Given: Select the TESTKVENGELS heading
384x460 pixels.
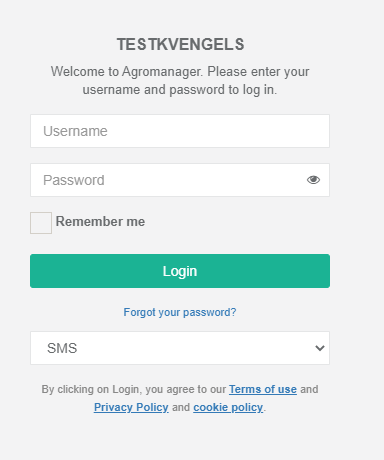Looking at the screenshot, I should click(x=180, y=44).
